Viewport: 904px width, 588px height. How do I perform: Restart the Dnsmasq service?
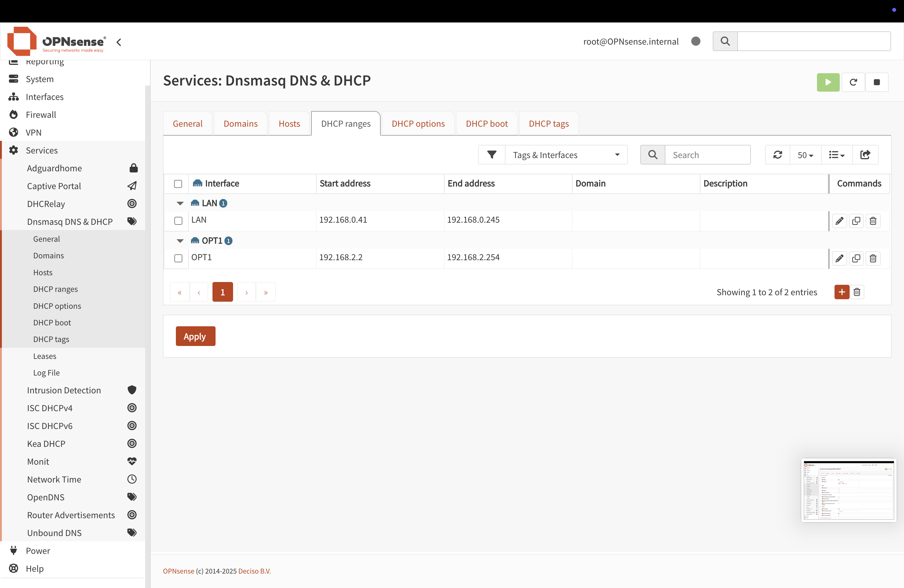click(x=853, y=82)
